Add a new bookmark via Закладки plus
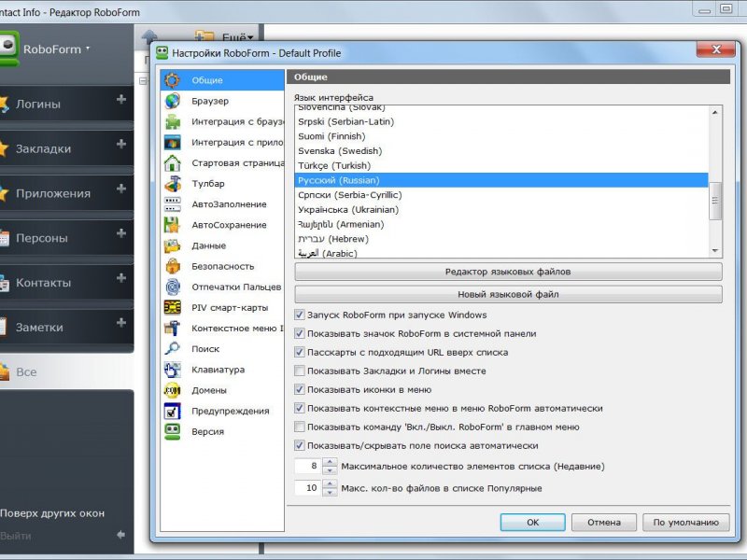Image resolution: width=747 pixels, height=560 pixels. [x=121, y=144]
